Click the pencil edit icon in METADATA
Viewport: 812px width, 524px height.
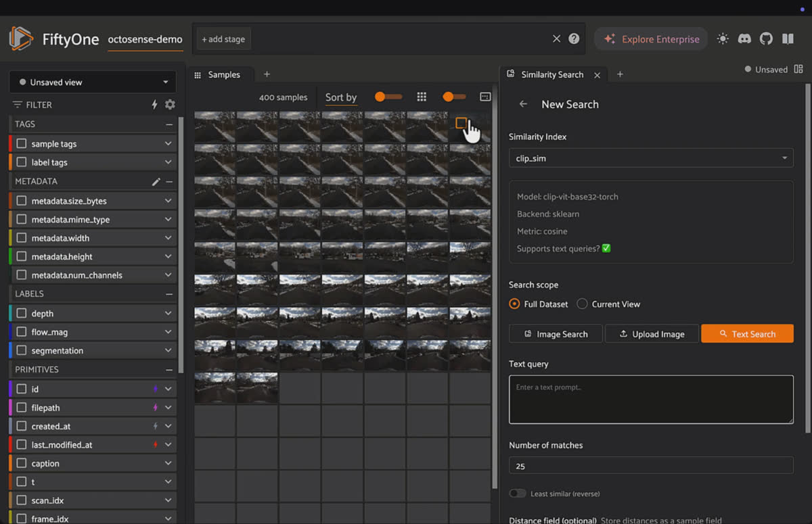(156, 181)
